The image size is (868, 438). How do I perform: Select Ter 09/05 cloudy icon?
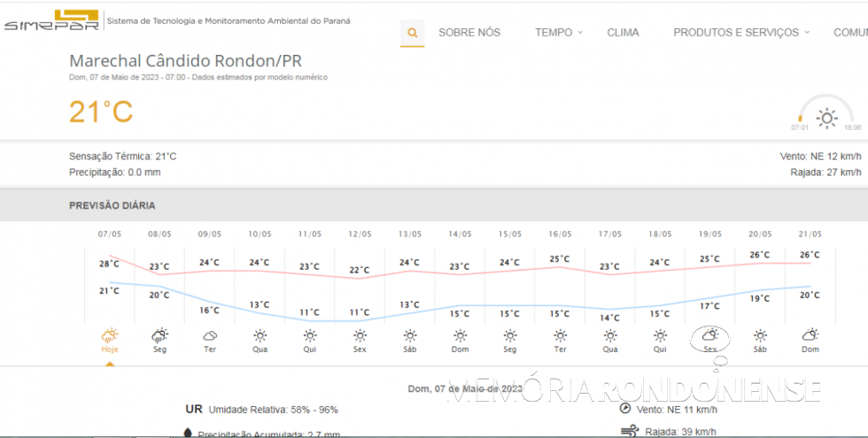[x=210, y=335]
